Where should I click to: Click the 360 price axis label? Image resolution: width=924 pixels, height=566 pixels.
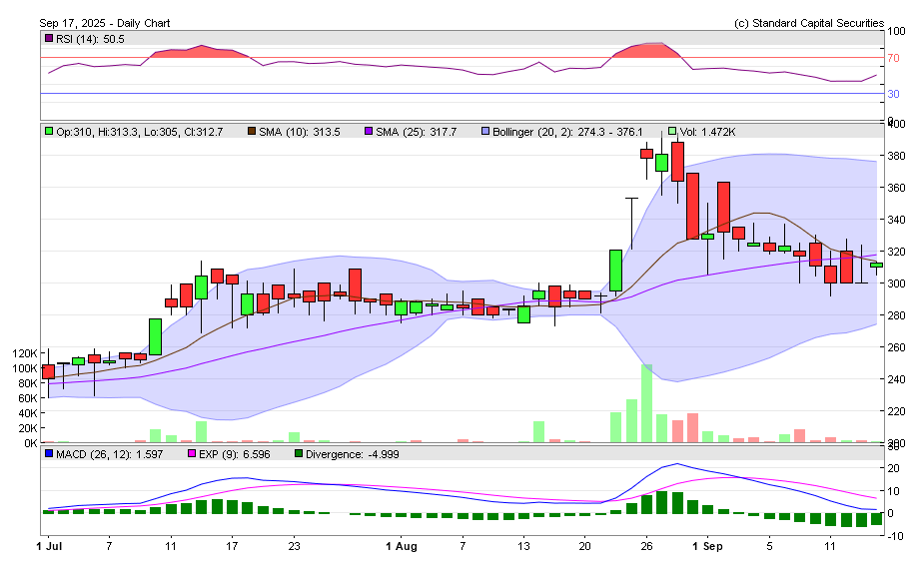[897, 188]
